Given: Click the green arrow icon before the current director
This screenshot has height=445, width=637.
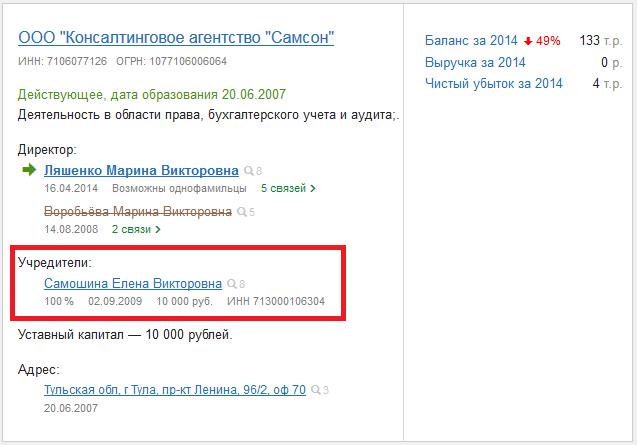Looking at the screenshot, I should 29,171.
